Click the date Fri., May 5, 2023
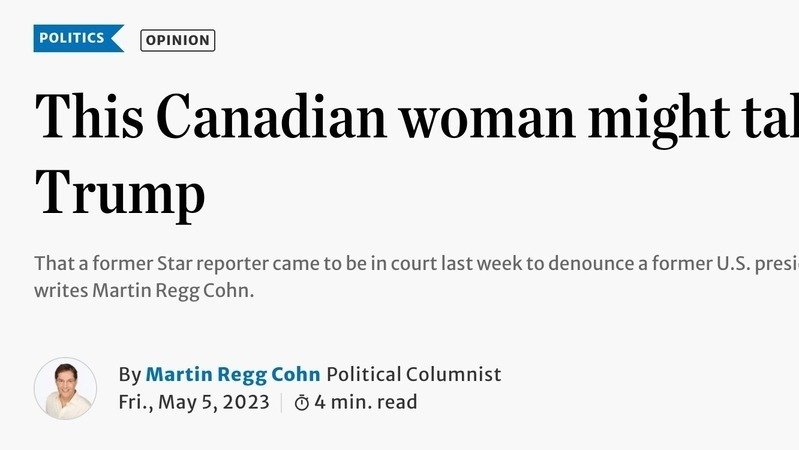Screen dimensions: 799x450 [x=194, y=403]
